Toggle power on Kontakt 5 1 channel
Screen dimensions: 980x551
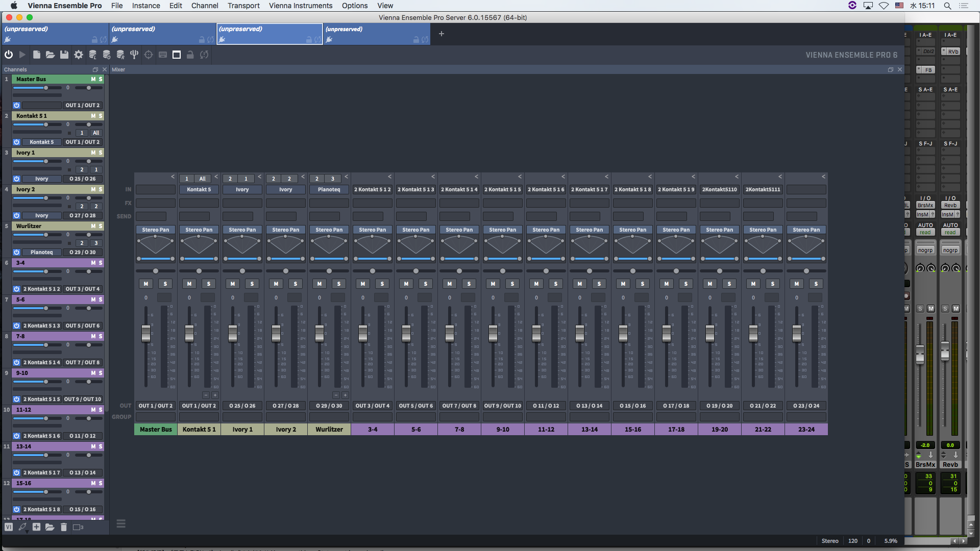(x=16, y=142)
